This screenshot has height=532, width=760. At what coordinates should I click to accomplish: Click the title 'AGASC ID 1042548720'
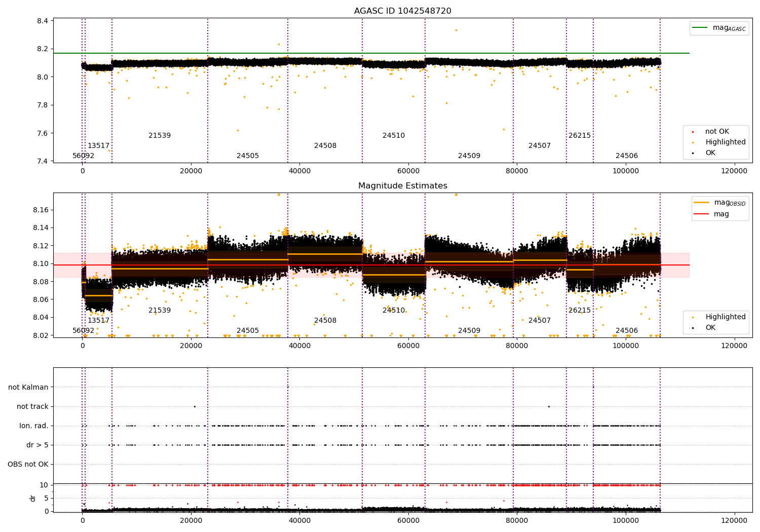coord(402,11)
